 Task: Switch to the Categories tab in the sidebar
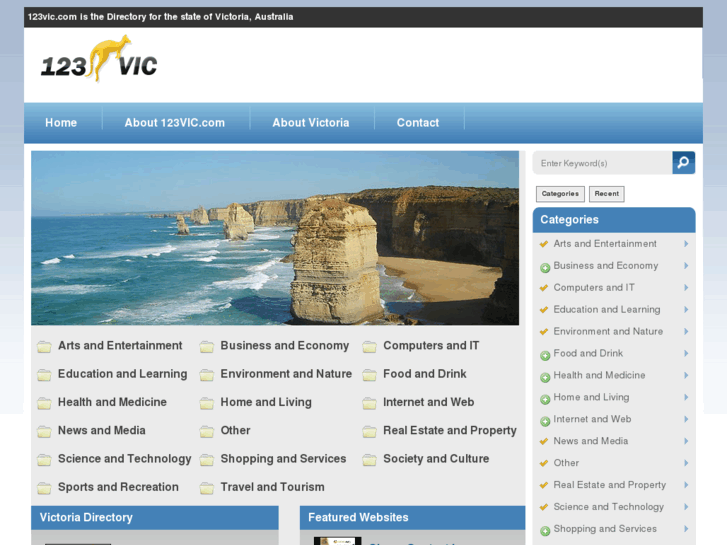[x=560, y=194]
